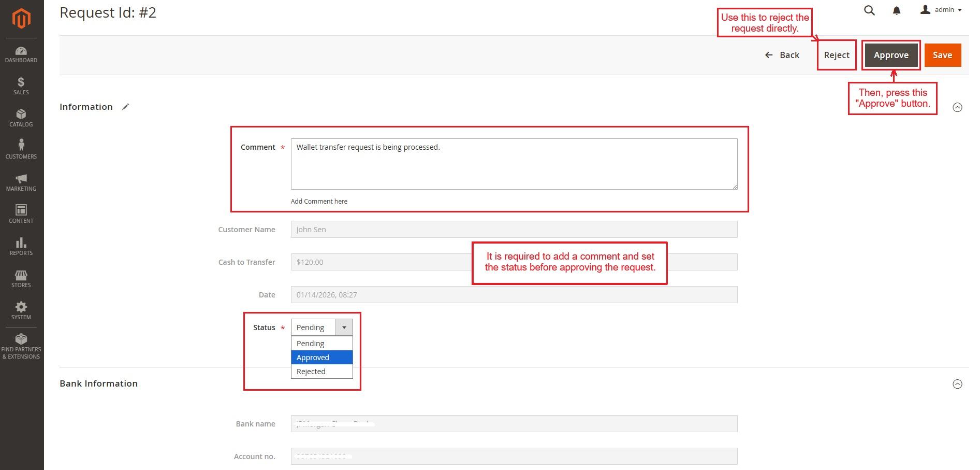Open Reports bar chart menu
Image resolution: width=980 pixels, height=470 pixels.
pyautogui.click(x=21, y=247)
